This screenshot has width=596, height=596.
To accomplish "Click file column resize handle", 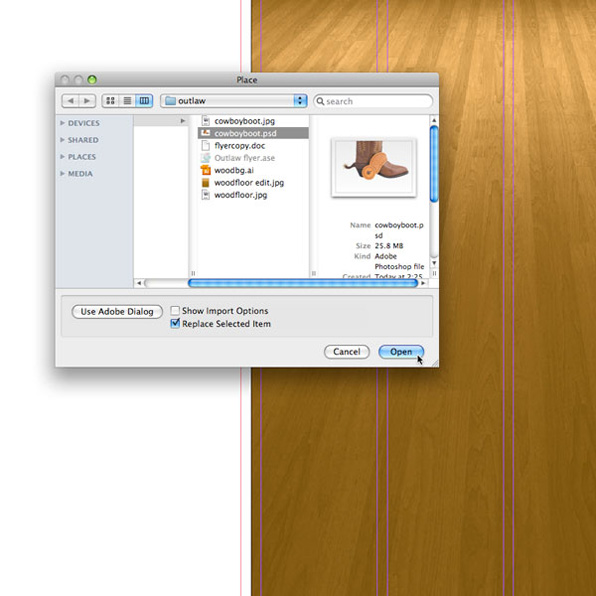I will pos(314,273).
